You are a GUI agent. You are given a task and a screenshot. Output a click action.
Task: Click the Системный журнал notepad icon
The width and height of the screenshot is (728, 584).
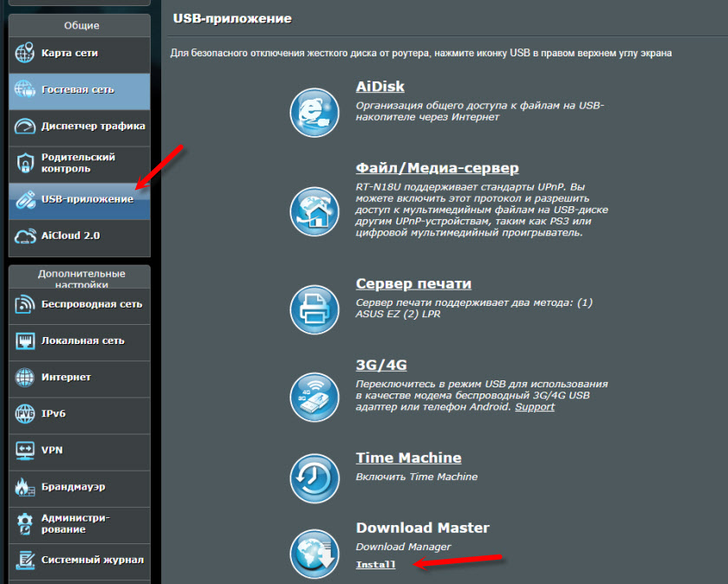tap(24, 560)
